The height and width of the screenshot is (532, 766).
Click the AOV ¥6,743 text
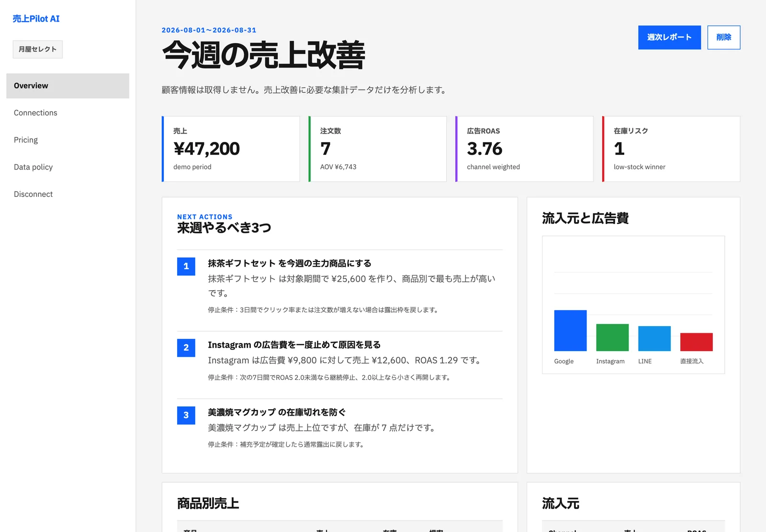[x=338, y=167]
